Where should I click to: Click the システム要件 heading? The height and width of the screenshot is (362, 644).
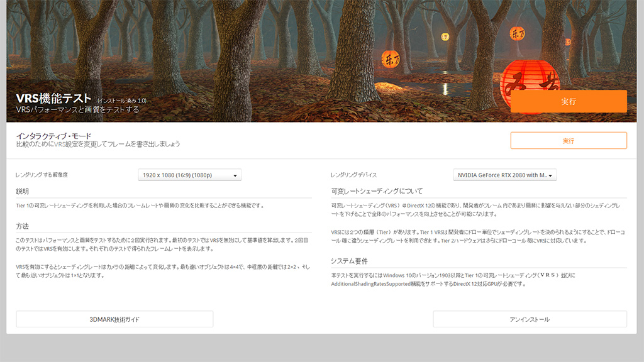349,261
